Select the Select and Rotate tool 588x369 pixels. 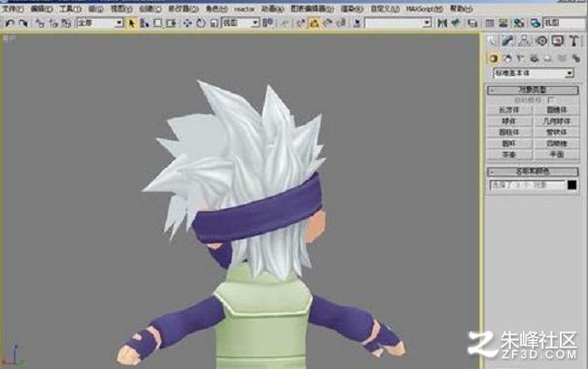pyautogui.click(x=201, y=24)
